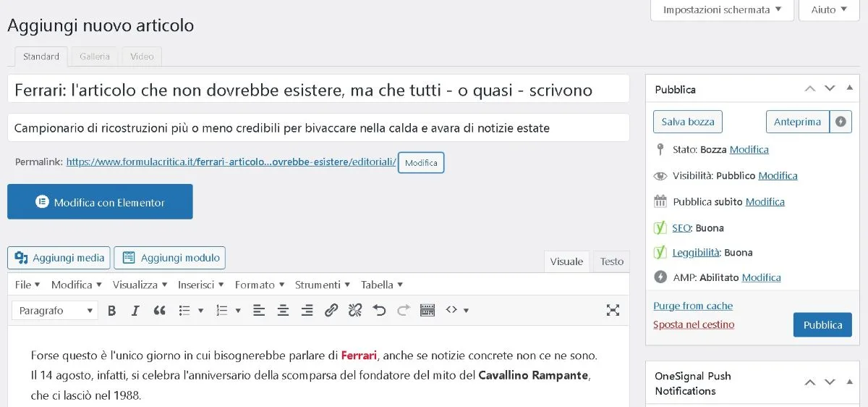Select the Galleria post format tab
This screenshot has height=407, width=868.
click(x=95, y=56)
